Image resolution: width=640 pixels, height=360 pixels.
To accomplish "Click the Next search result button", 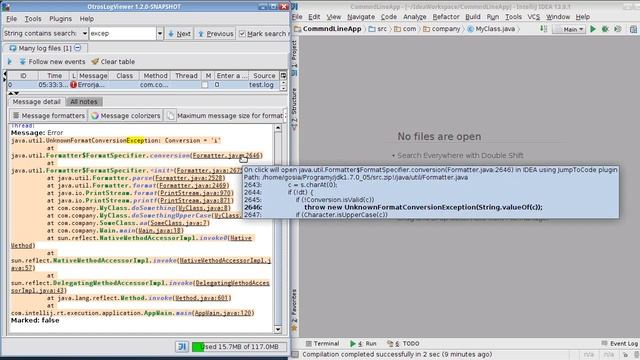I will pyautogui.click(x=180, y=34).
